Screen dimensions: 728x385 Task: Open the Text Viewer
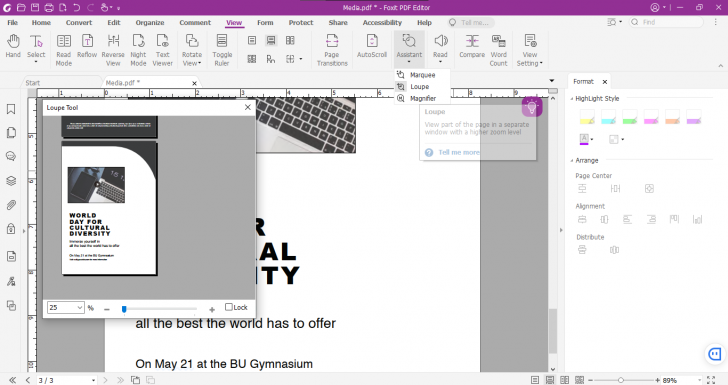(x=162, y=50)
